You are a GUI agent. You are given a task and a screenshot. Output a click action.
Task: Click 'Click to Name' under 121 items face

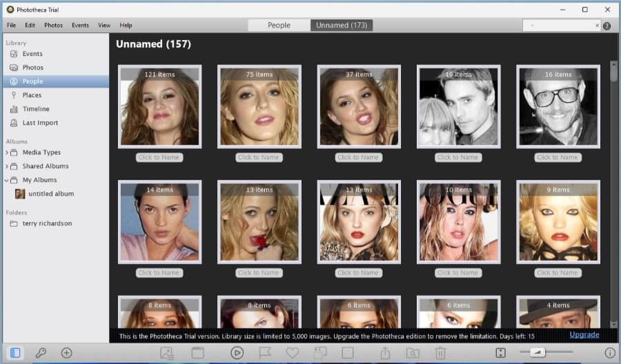pyautogui.click(x=159, y=157)
